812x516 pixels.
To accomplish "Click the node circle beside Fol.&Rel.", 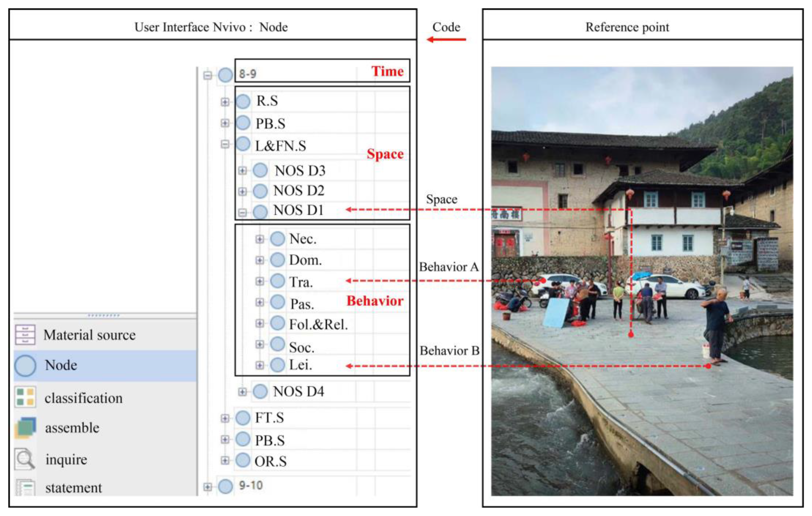I will 278,323.
